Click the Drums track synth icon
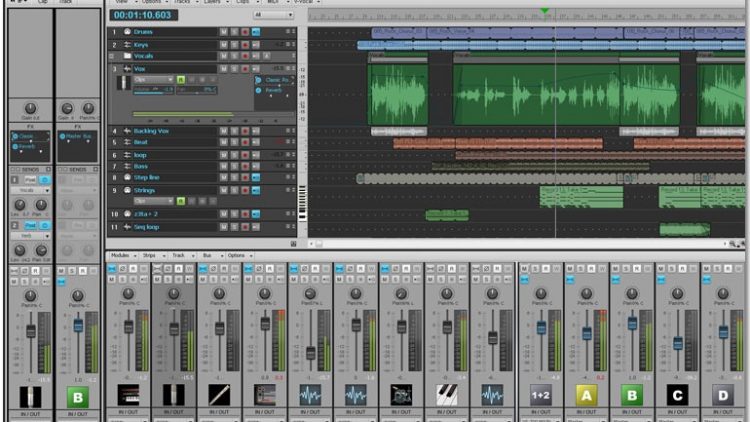This screenshot has width=750, height=422. coord(127,32)
